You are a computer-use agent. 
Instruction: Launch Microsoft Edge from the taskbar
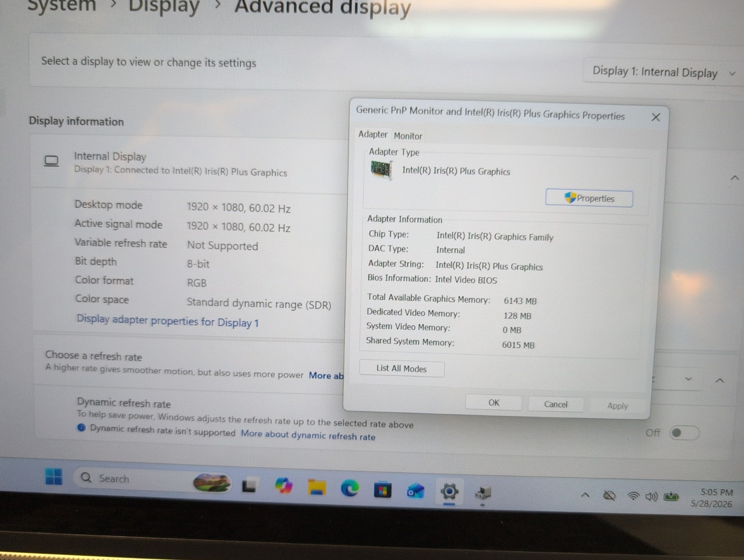[350, 488]
